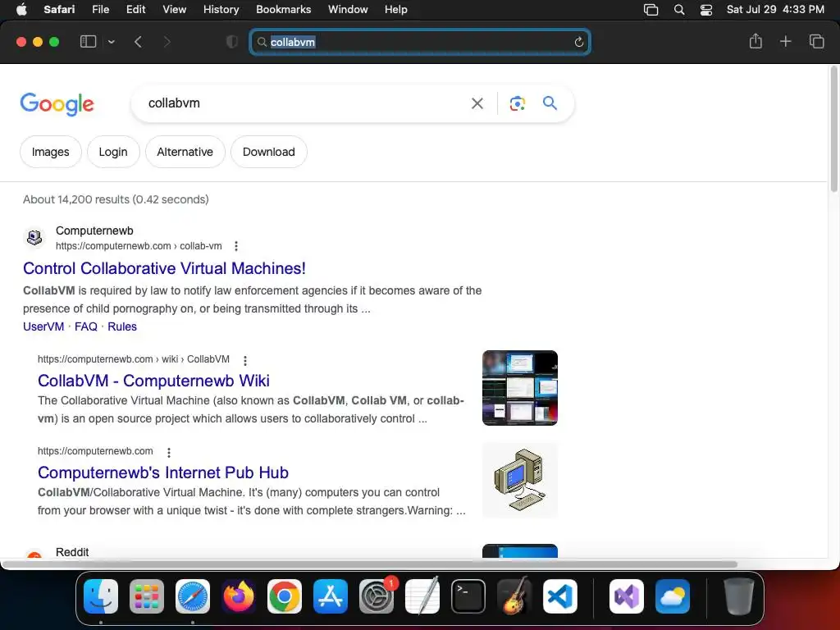Screen dimensions: 840x630
Task: Open Visual Studio from the Dock
Action: (x=627, y=596)
